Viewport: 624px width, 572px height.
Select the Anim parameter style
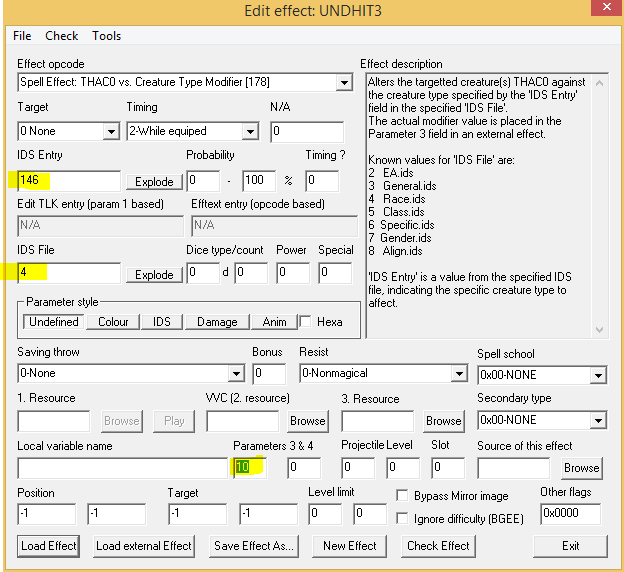(x=274, y=322)
